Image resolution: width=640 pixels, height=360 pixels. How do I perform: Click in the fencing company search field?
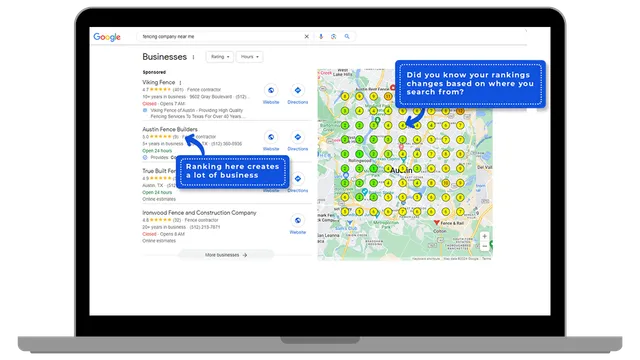[x=220, y=36]
